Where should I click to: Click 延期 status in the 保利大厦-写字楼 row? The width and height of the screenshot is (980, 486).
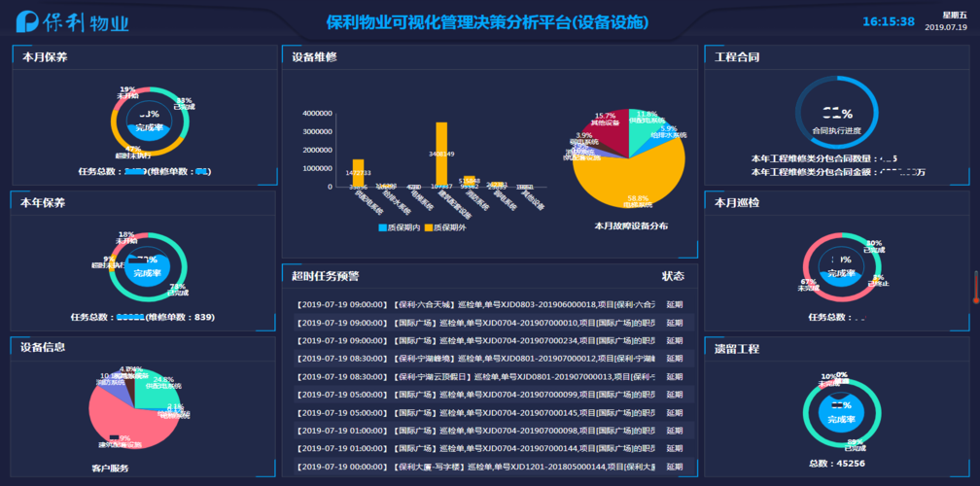point(675,468)
